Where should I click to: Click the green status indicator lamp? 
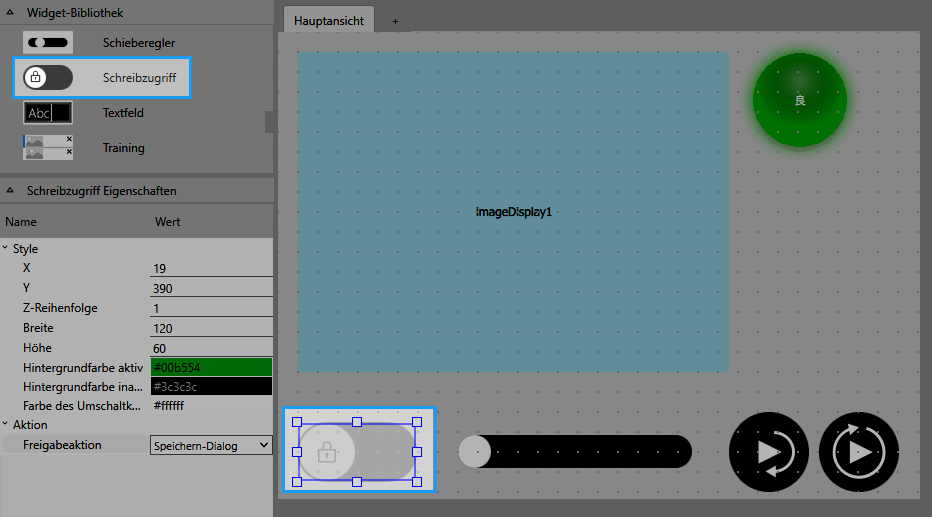[x=799, y=100]
